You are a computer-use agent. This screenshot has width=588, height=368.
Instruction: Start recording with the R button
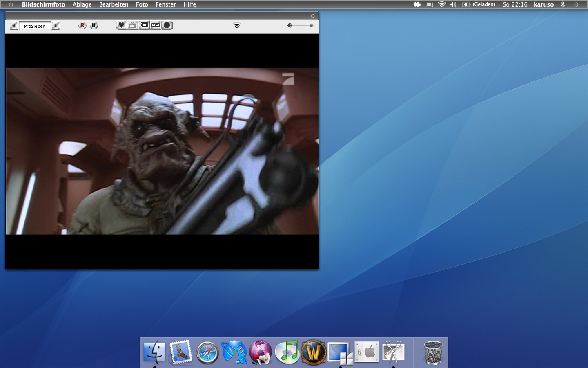[82, 25]
